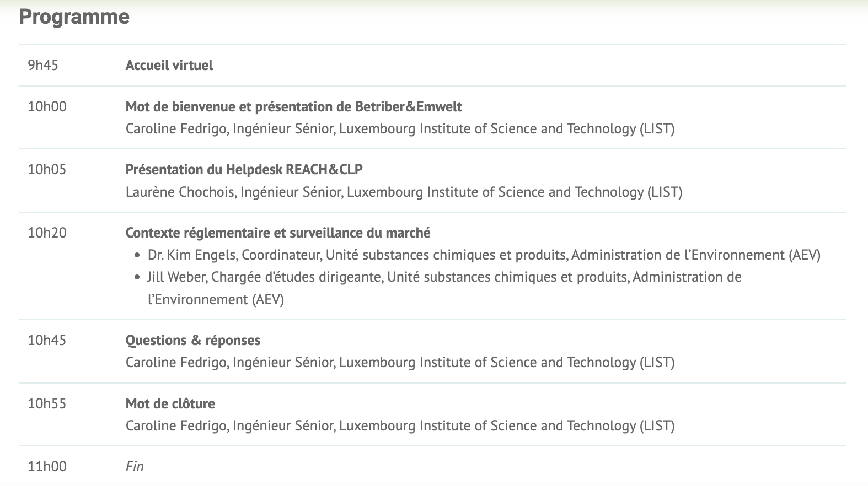Click the Programme heading
Screen dimensions: 868x485
click(74, 17)
